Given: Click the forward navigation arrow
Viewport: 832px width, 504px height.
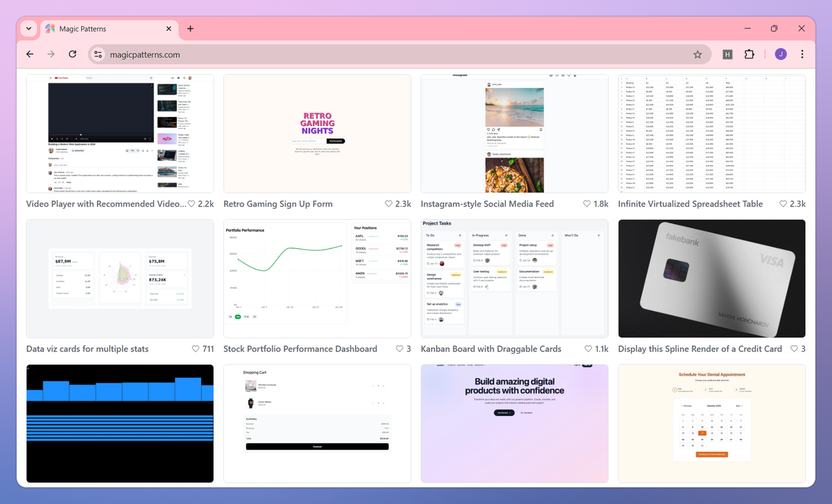Looking at the screenshot, I should [x=51, y=53].
